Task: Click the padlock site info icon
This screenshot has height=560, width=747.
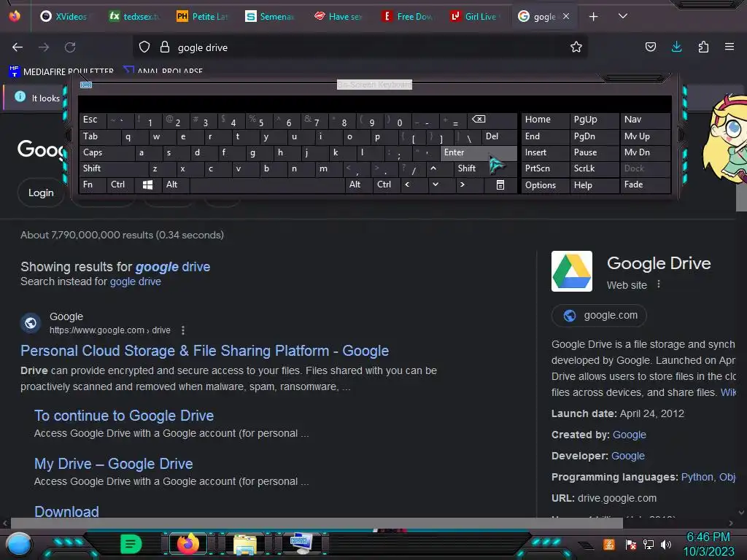Action: tap(165, 47)
